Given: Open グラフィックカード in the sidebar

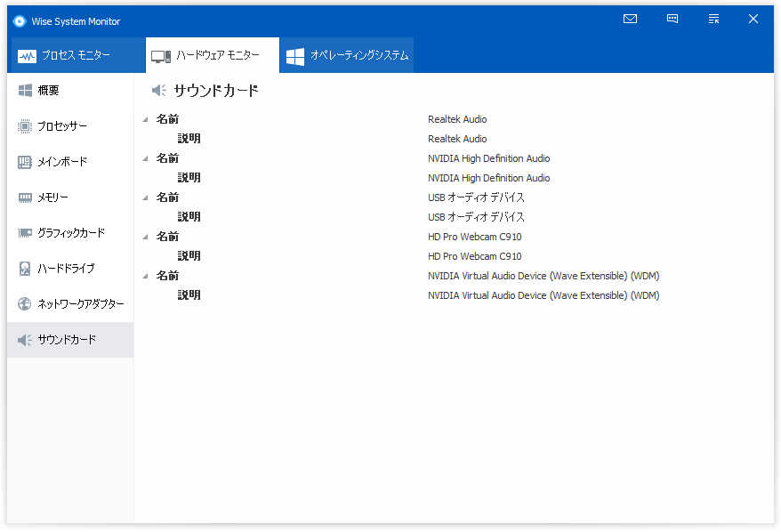Looking at the screenshot, I should pyautogui.click(x=70, y=232).
